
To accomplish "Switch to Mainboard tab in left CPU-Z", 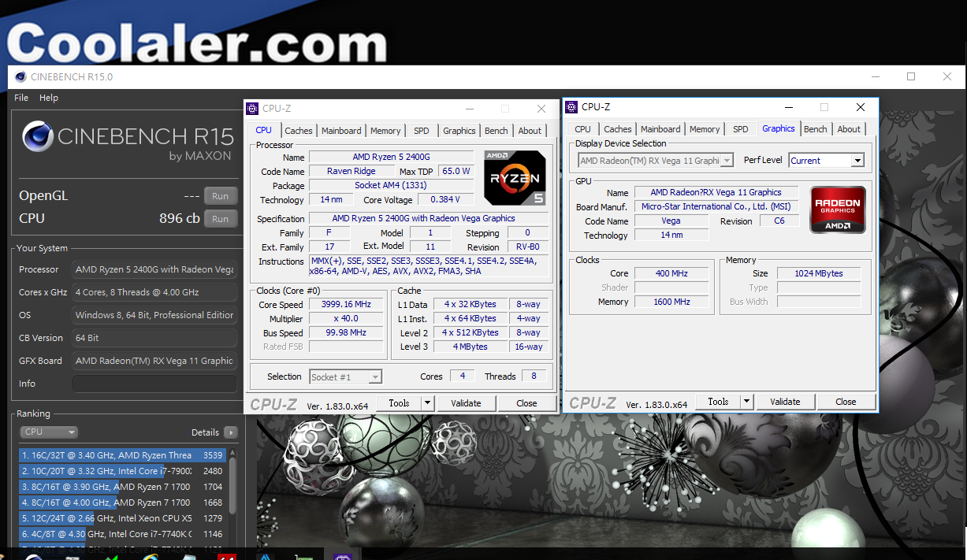I will click(x=341, y=131).
